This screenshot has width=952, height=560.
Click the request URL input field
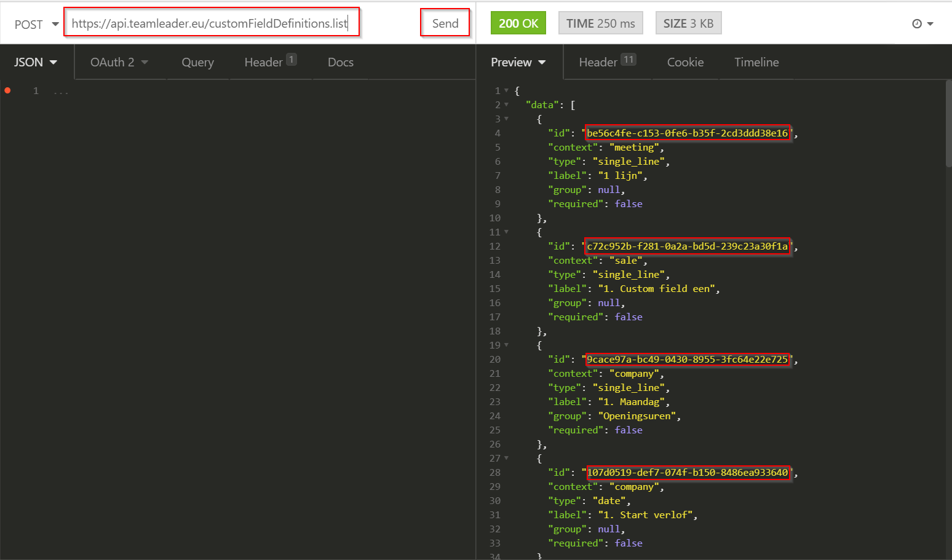point(212,23)
